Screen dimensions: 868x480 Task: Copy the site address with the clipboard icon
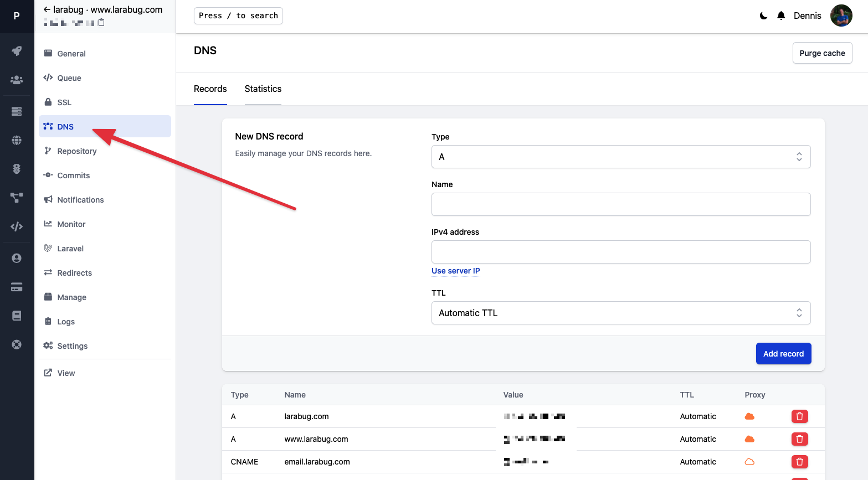tap(101, 22)
